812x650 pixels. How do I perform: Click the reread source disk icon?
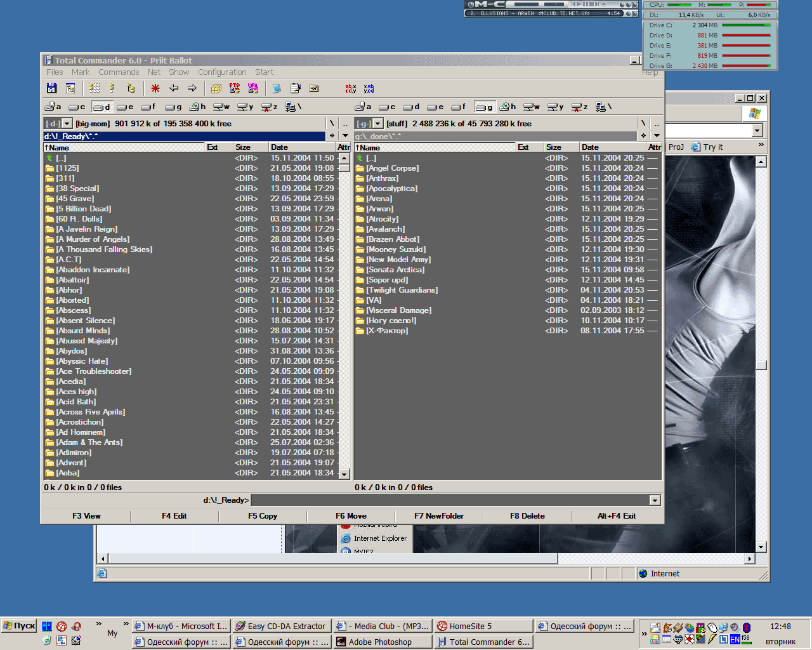tap(52, 88)
